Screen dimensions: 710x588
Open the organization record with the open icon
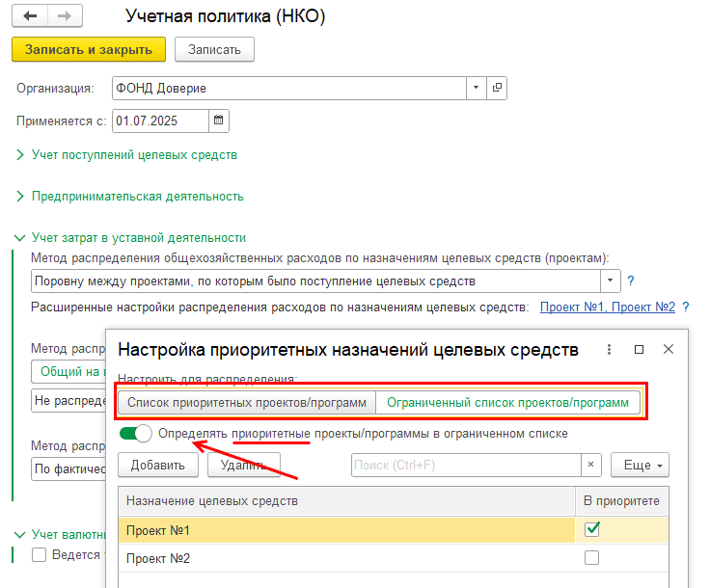pyautogui.click(x=497, y=89)
